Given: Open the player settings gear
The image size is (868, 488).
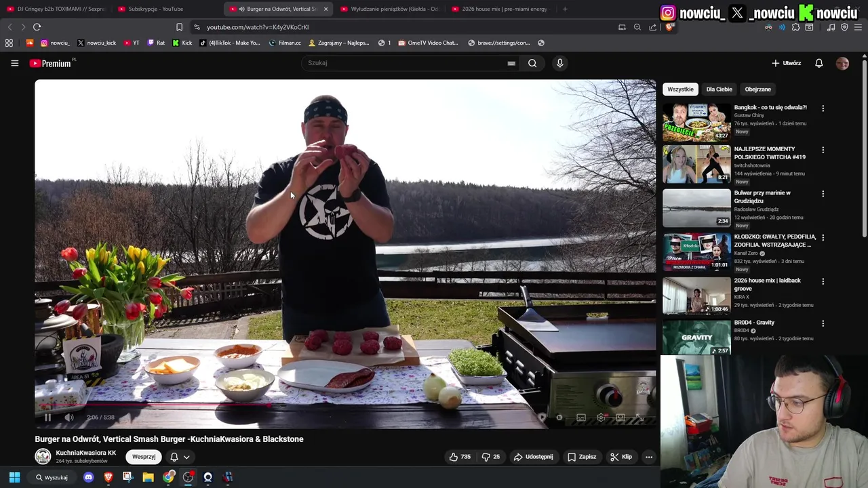Looking at the screenshot, I should [x=601, y=418].
